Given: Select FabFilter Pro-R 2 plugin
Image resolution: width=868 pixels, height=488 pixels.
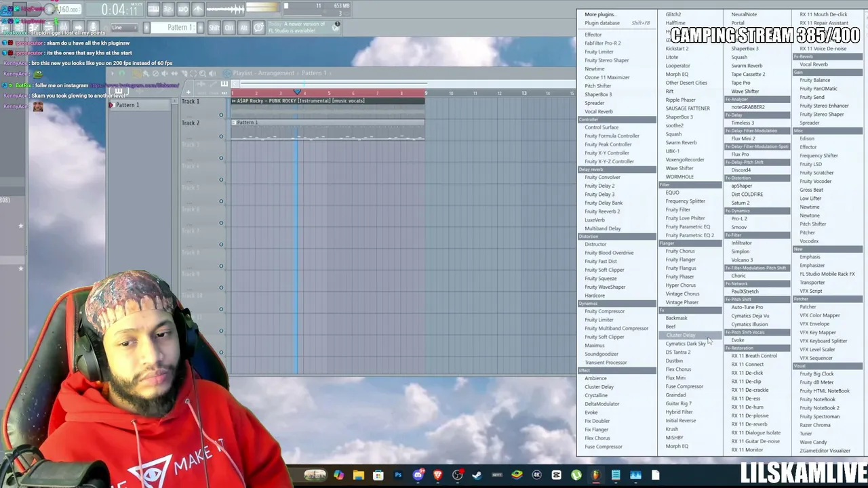Looking at the screenshot, I should (603, 43).
